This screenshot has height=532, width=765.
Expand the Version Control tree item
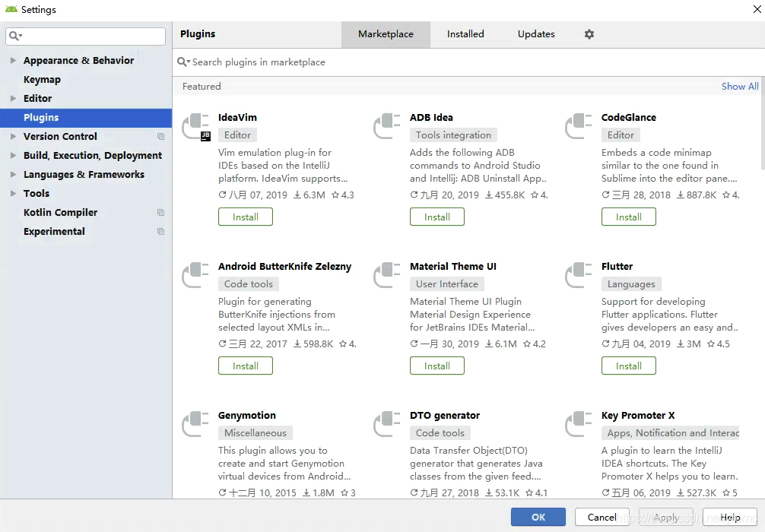tap(14, 136)
